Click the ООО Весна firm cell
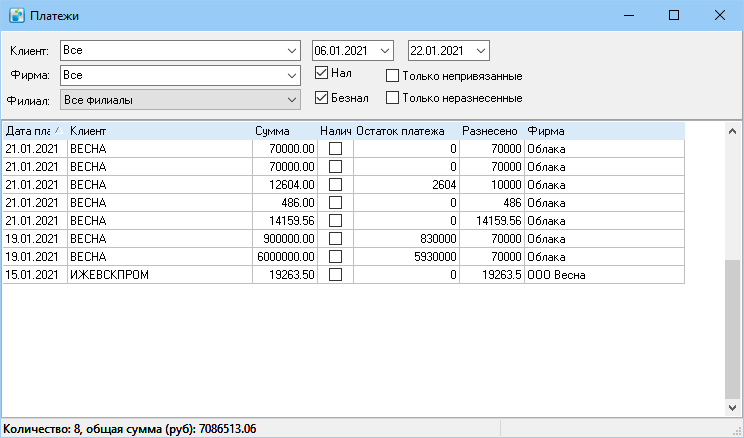The image size is (744, 438). pos(604,275)
